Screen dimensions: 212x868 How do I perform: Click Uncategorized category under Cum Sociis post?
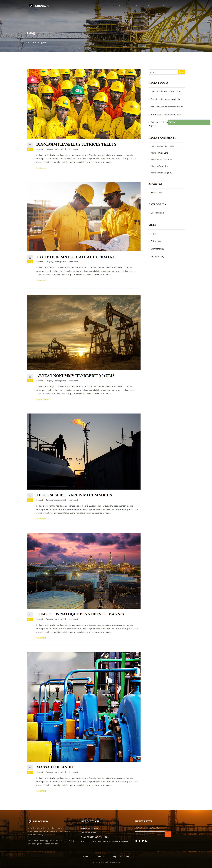60,619
